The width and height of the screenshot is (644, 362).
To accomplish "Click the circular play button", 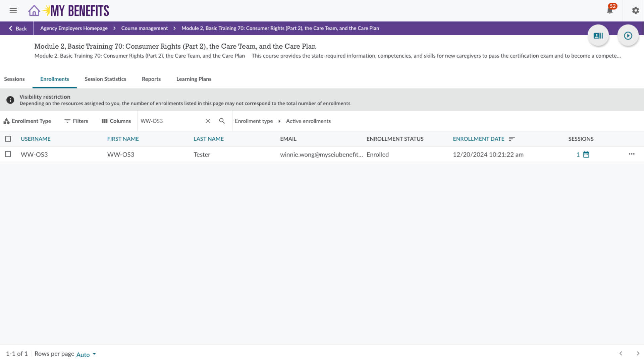I will [628, 36].
